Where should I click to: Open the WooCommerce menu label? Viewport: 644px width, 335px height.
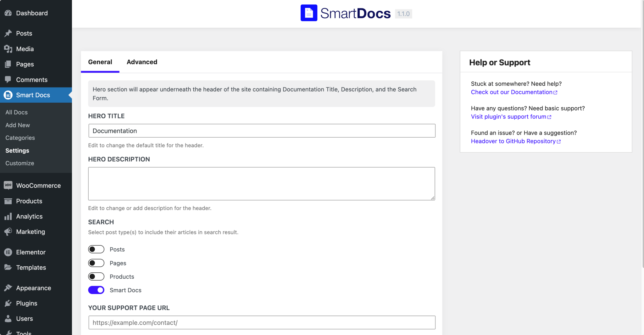(x=38, y=185)
